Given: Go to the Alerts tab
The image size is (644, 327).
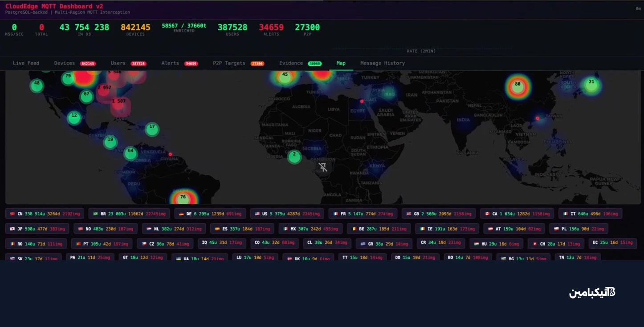Looking at the screenshot, I should (x=180, y=63).
